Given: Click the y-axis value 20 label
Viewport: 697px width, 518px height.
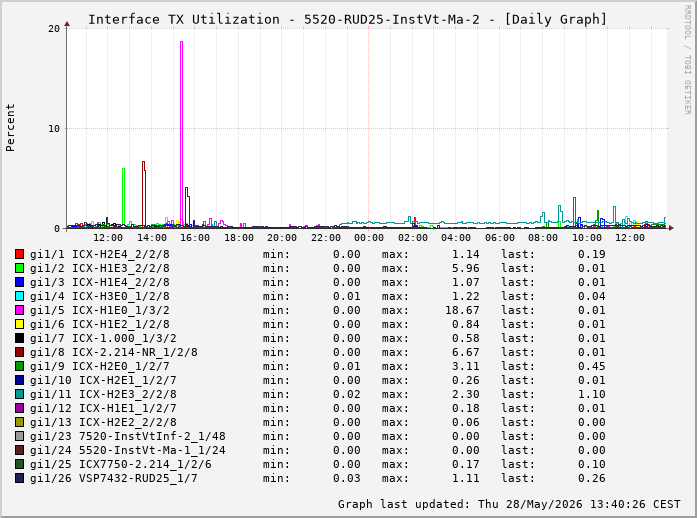Looking at the screenshot, I should pos(54,29).
